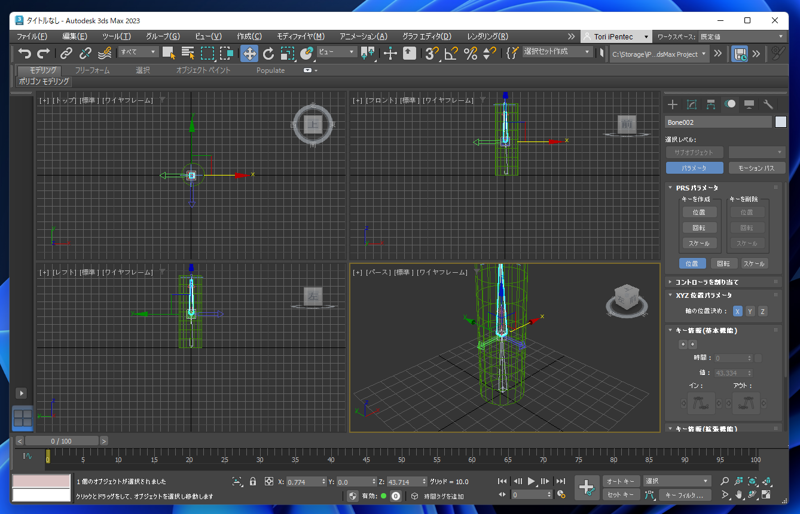Click the Bind to Space Warp icon
This screenshot has width=800, height=514.
point(105,53)
